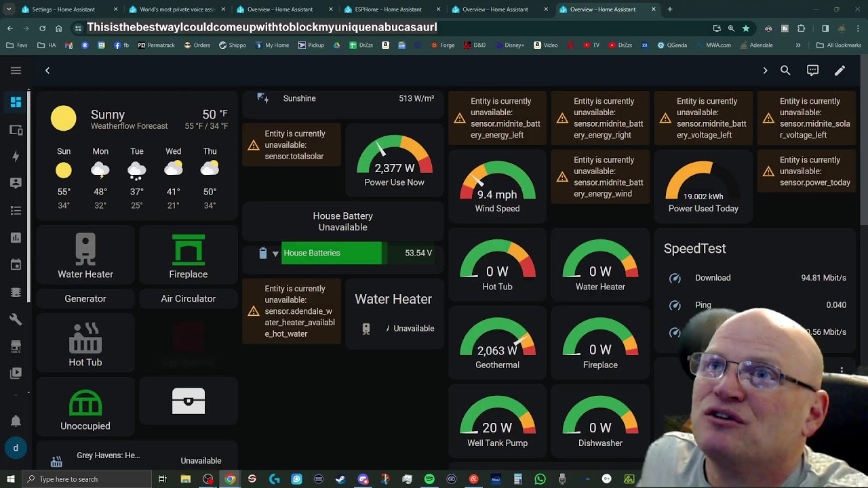Open the QGenda bookmark
Image resolution: width=868 pixels, height=488 pixels.
coord(671,45)
